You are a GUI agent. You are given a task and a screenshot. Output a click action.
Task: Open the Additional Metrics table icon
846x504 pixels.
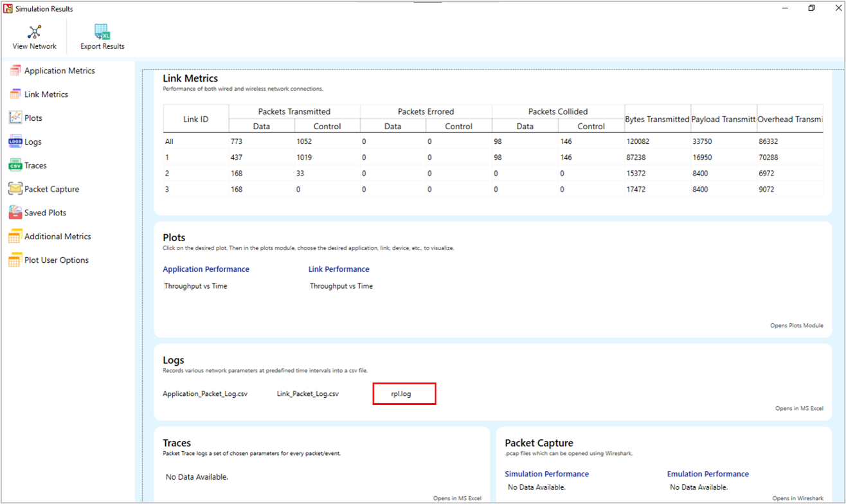(15, 237)
